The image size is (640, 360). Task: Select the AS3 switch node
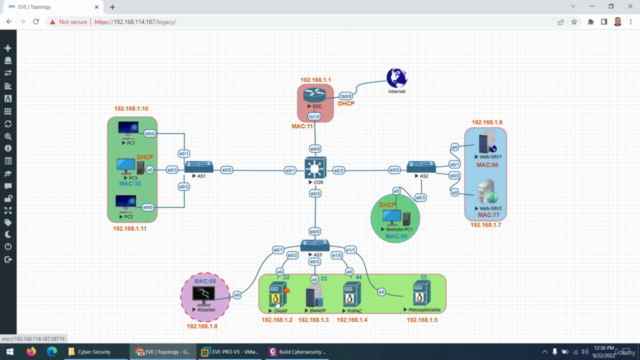click(315, 245)
